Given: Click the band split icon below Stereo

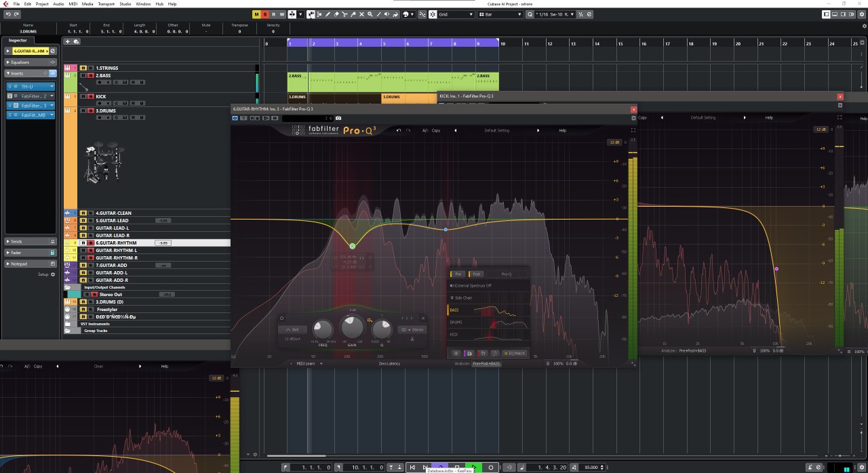Looking at the screenshot, I should pyautogui.click(x=412, y=339).
